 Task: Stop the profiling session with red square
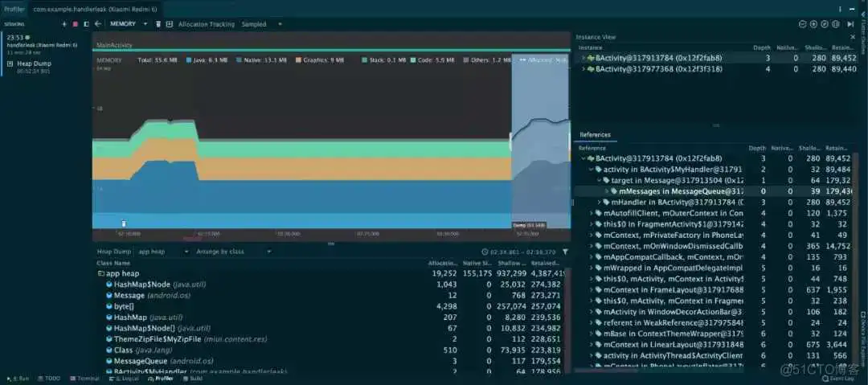coord(75,24)
